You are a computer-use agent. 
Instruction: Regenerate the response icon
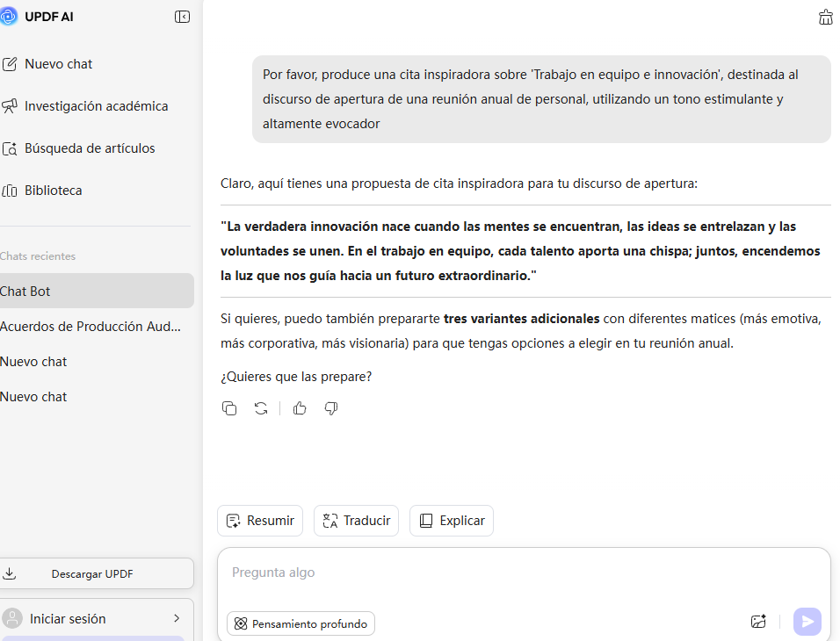[261, 408]
